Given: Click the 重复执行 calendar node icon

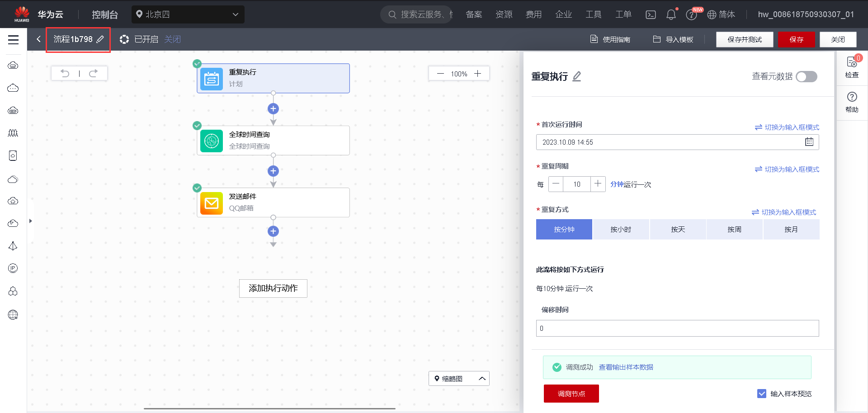Looking at the screenshot, I should [211, 78].
